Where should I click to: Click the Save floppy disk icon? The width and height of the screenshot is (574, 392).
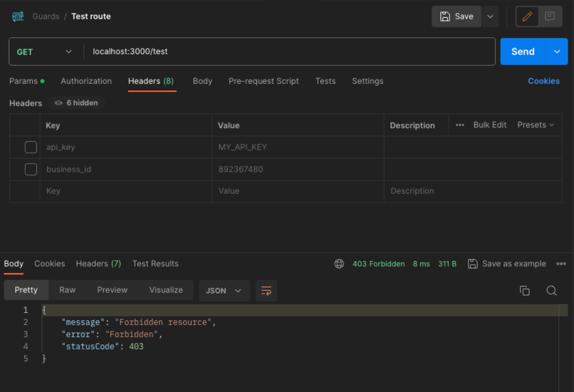pyautogui.click(x=445, y=16)
